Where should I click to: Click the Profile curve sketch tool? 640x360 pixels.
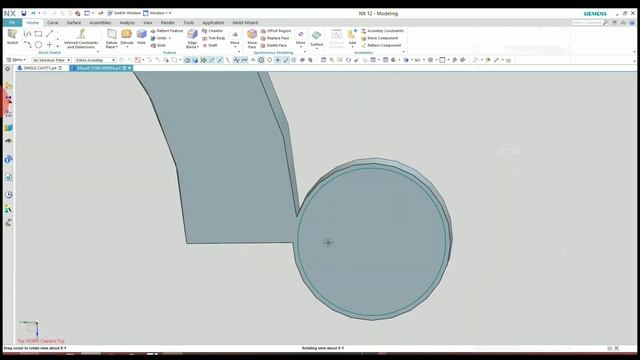(27, 33)
